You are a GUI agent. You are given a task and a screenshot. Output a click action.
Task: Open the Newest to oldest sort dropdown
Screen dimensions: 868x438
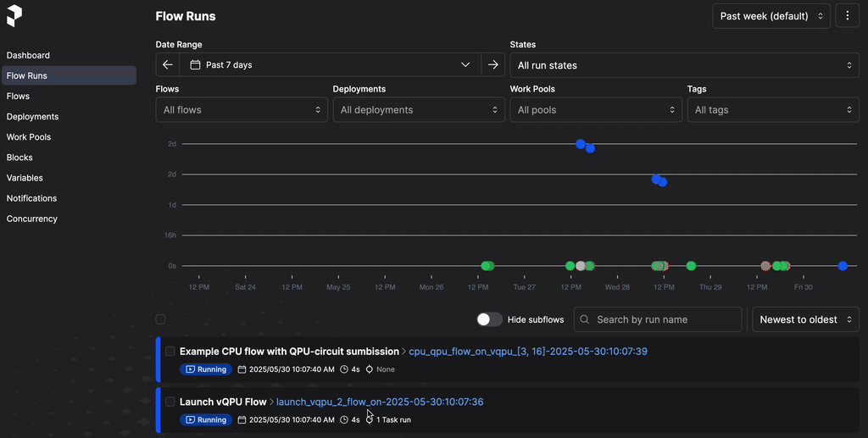(x=805, y=319)
